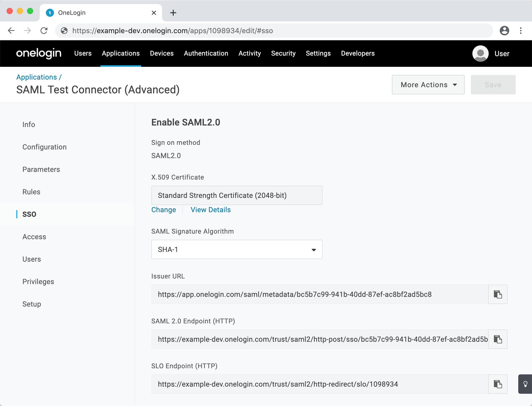Image resolution: width=532 pixels, height=406 pixels.
Task: Open the Devices navigation menu
Action: coord(162,53)
